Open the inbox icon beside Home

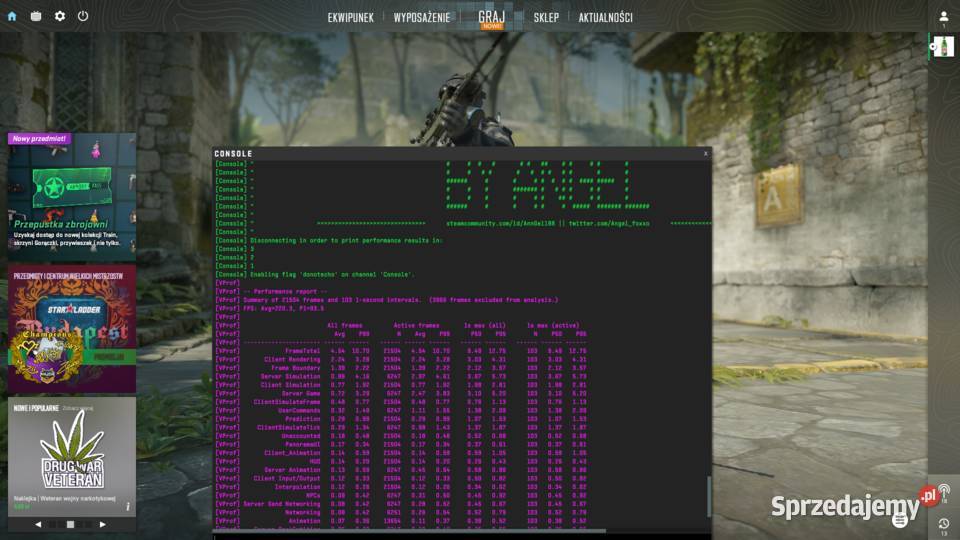tap(36, 16)
